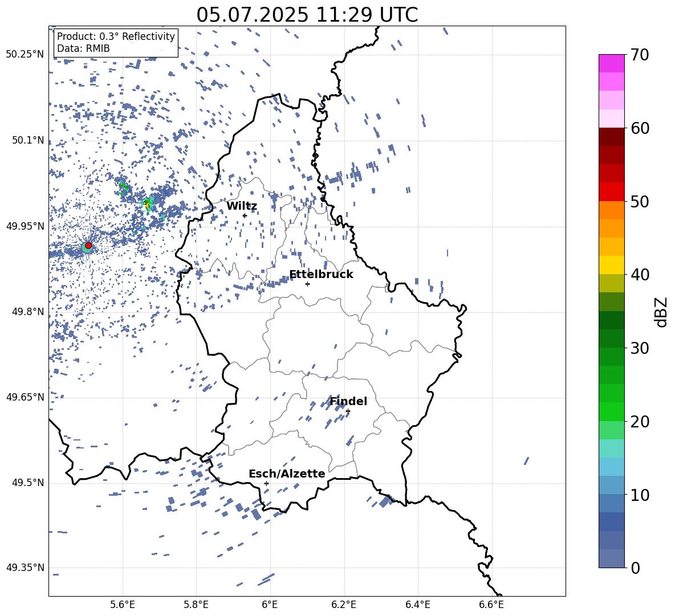The height and width of the screenshot is (616, 675).
Task: Pick the slate blue swatch above 0 dBZ
Action: (x=611, y=558)
